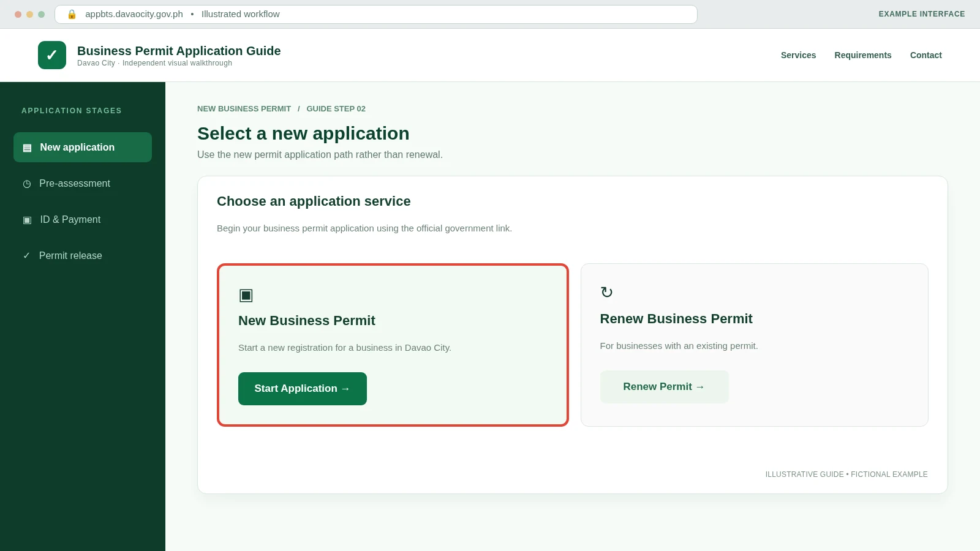The height and width of the screenshot is (551, 980).
Task: Click the APPLICATION STAGES sidebar label
Action: point(72,111)
